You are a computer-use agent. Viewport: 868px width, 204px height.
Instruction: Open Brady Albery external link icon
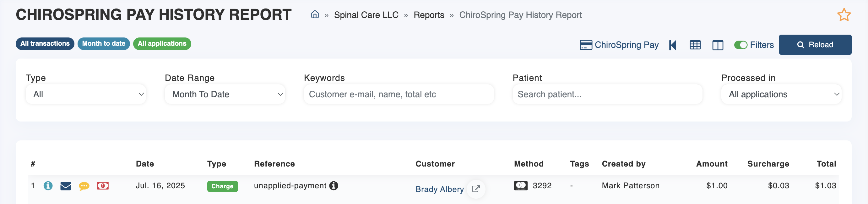pyautogui.click(x=475, y=189)
